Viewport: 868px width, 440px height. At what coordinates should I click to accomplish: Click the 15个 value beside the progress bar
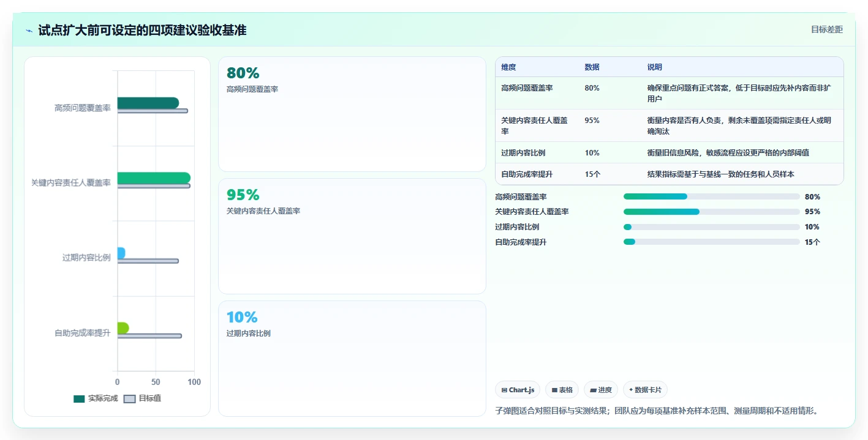click(x=812, y=242)
